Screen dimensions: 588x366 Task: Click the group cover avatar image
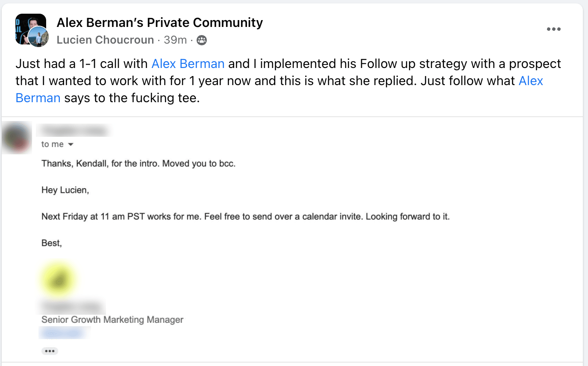(26, 24)
